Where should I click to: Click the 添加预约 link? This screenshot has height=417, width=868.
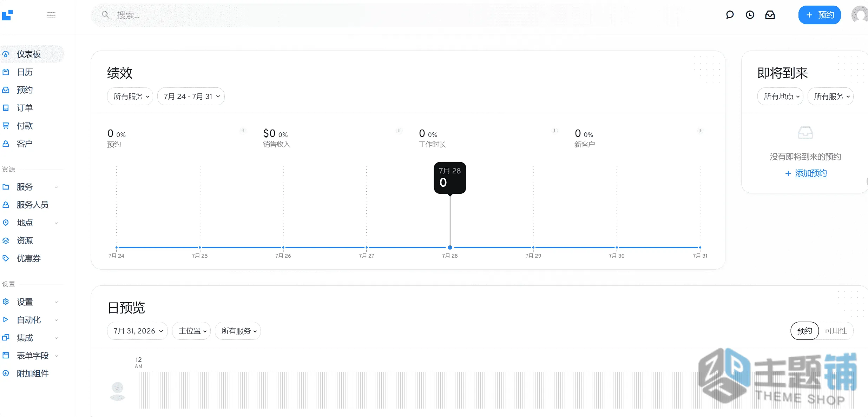click(x=810, y=173)
